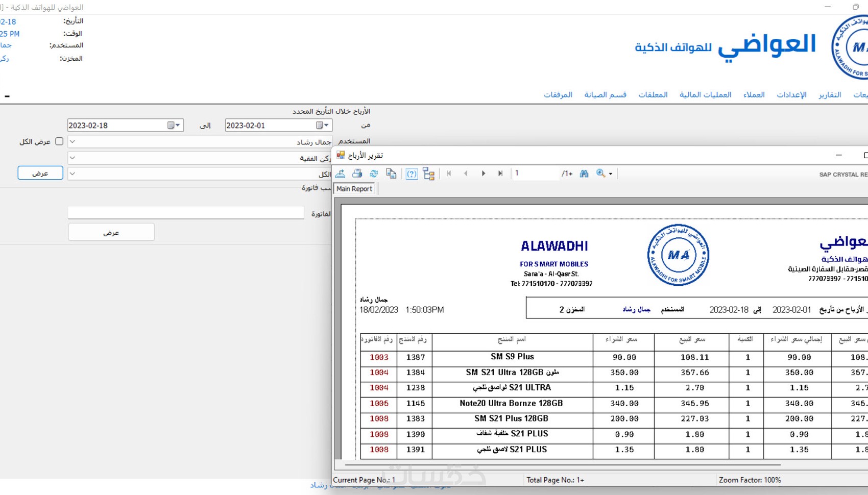Click the zoom magnifier icon in report toolbar
The height and width of the screenshot is (495, 868).
[x=601, y=174]
